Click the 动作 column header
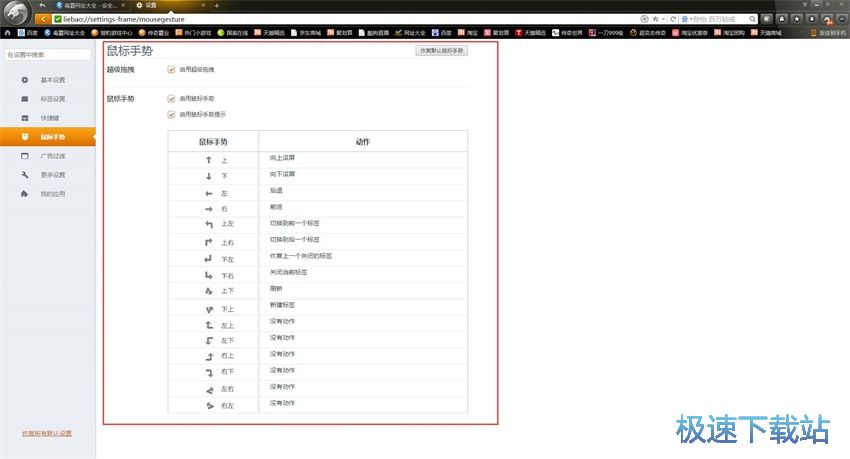This screenshot has height=459, width=850. [363, 141]
